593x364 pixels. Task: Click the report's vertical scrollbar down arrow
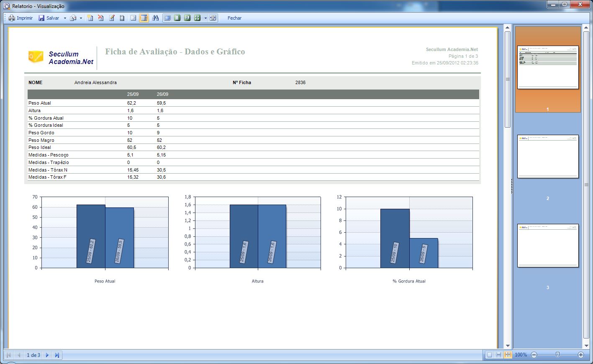(508, 346)
